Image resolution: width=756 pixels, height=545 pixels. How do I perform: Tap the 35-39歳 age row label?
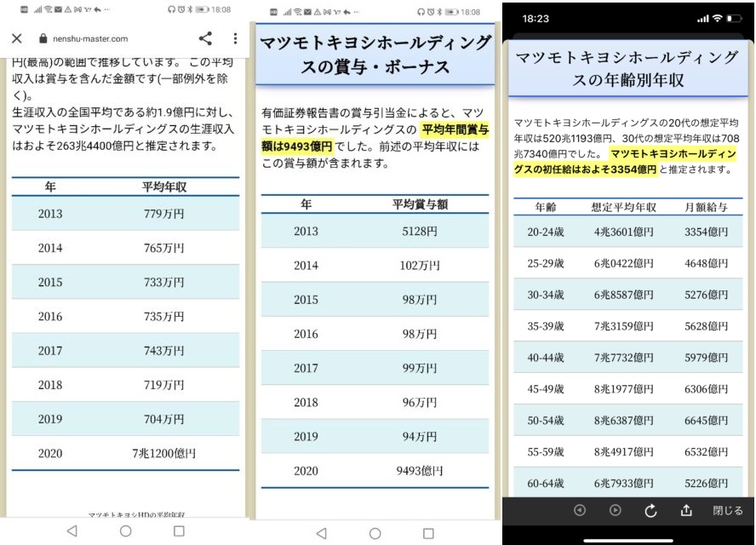pyautogui.click(x=546, y=326)
